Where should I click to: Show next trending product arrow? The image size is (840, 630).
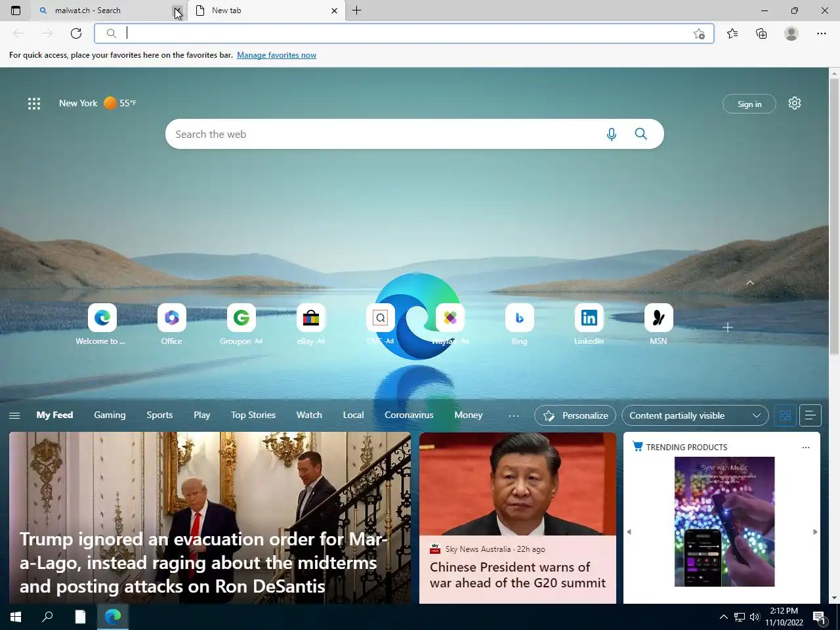click(815, 532)
